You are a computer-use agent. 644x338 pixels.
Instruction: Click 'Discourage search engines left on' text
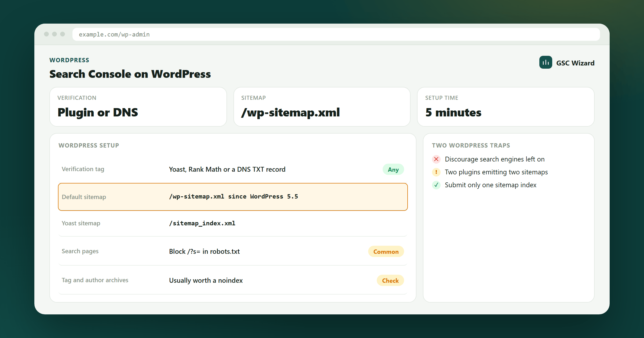495,159
